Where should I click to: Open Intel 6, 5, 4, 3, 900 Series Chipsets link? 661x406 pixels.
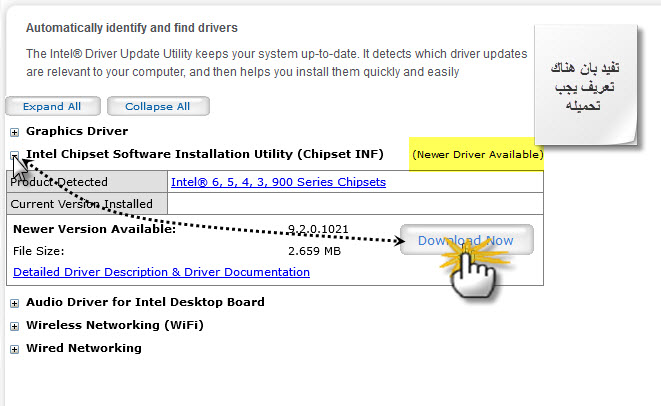tap(278, 182)
